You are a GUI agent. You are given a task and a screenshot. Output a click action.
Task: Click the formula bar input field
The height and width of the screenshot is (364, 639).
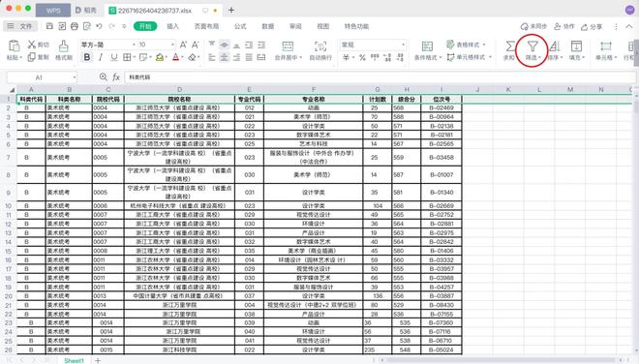[380, 77]
